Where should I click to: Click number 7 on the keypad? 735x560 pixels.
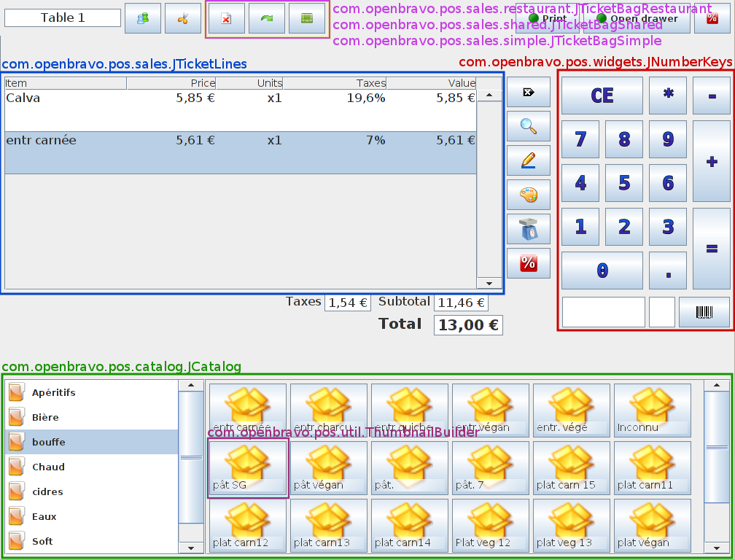(580, 139)
